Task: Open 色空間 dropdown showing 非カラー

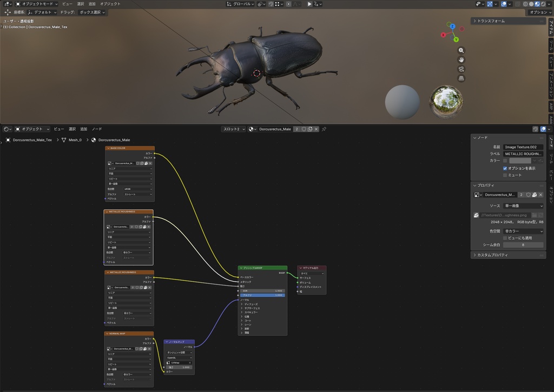Action: 523,231
